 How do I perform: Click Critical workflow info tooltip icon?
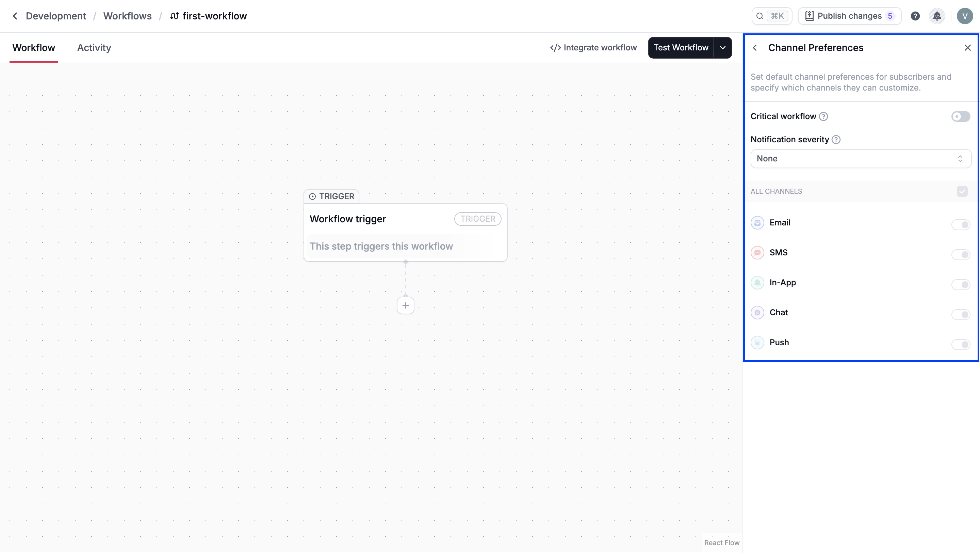pyautogui.click(x=823, y=116)
